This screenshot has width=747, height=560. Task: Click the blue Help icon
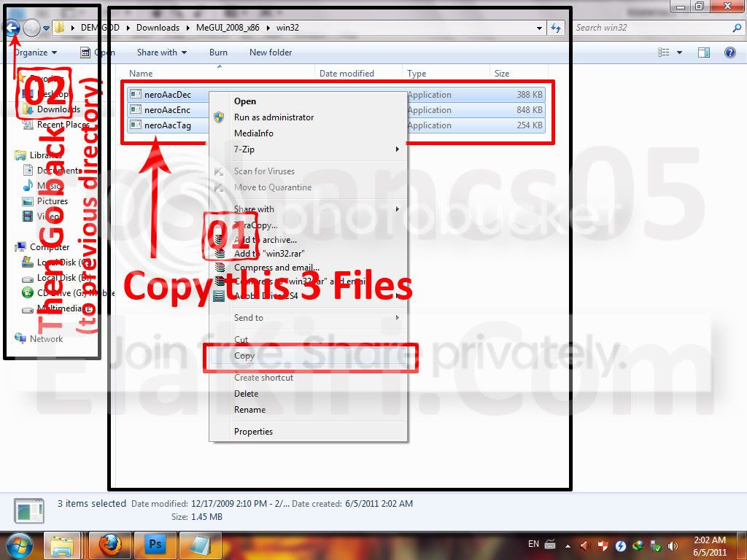click(x=729, y=52)
